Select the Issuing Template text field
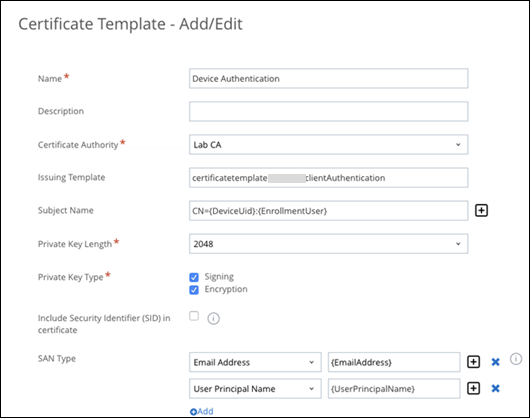Viewport: 530px width, 418px height. click(x=329, y=178)
